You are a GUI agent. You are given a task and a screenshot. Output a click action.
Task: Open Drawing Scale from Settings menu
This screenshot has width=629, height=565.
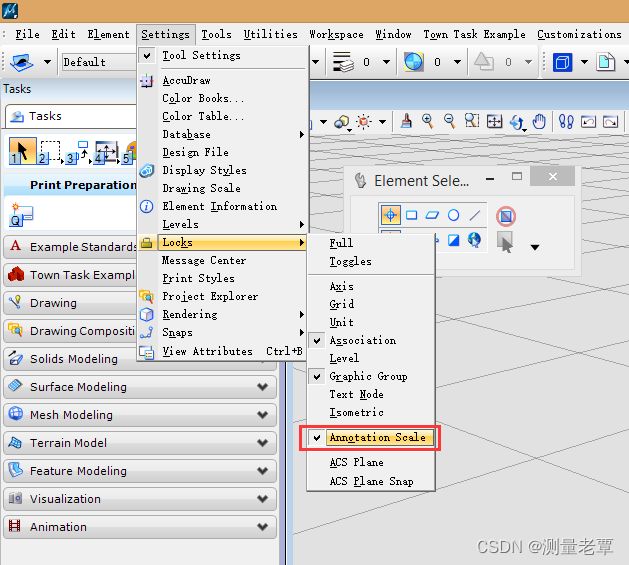(x=223, y=188)
